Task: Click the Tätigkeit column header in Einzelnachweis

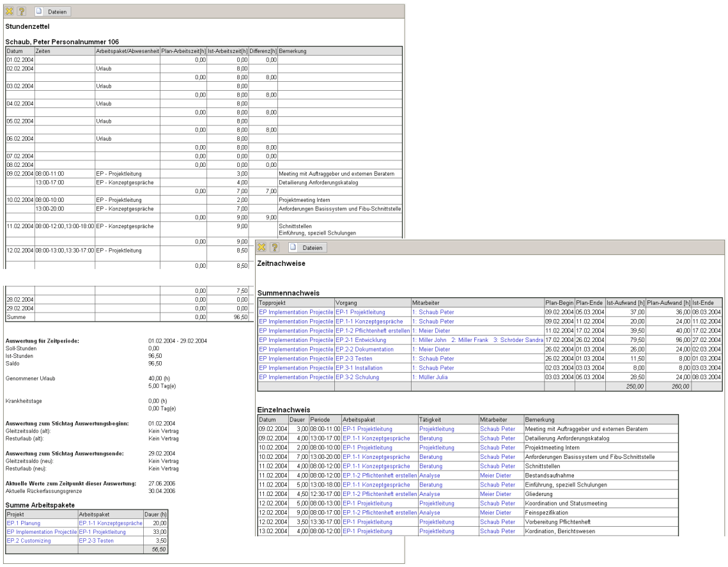Action: tap(431, 419)
